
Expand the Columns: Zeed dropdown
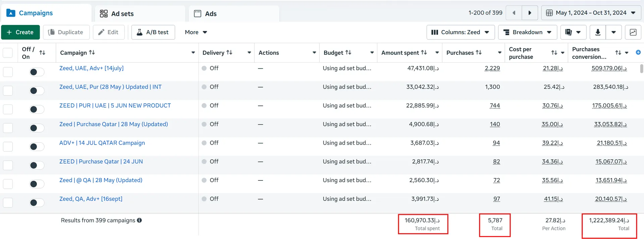(x=461, y=32)
